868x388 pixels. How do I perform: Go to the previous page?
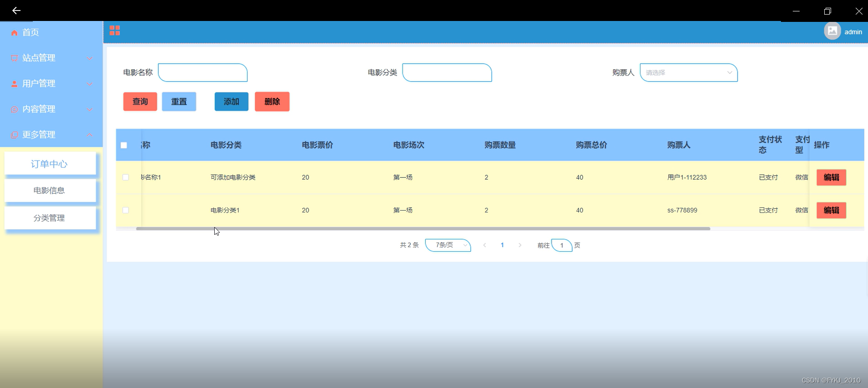(x=485, y=245)
